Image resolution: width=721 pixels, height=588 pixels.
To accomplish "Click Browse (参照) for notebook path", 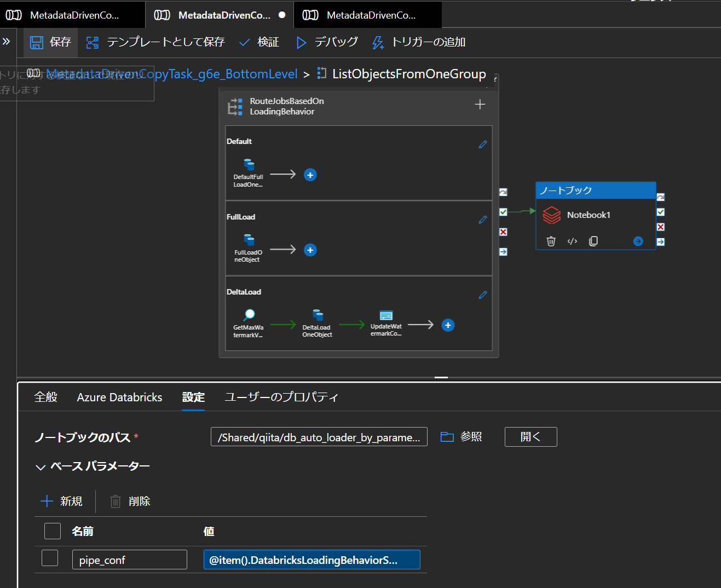I will (462, 437).
